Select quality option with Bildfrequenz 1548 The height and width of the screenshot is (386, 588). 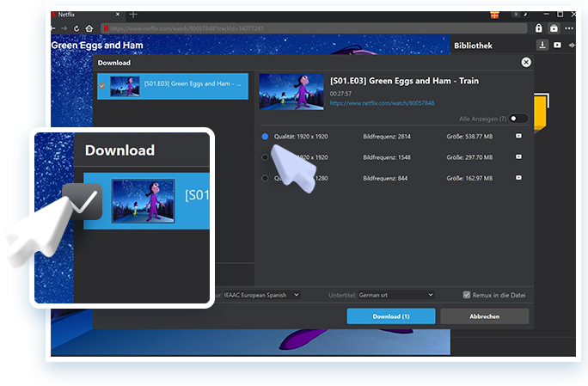(265, 157)
